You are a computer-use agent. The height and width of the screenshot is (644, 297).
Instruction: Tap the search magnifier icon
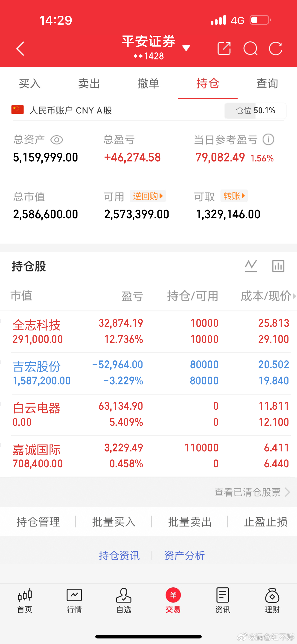250,48
